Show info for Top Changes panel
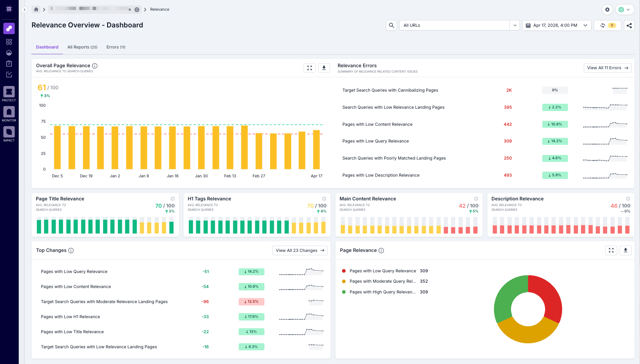This screenshot has height=364, width=640. tap(71, 251)
